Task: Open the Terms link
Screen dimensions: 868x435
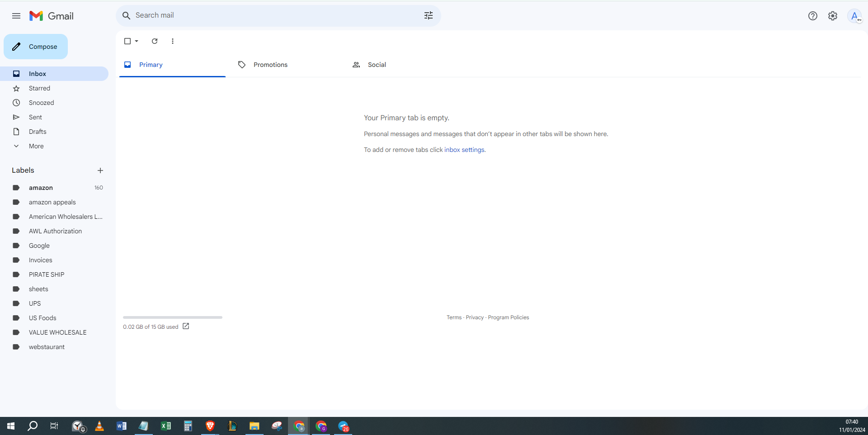Action: click(x=454, y=317)
